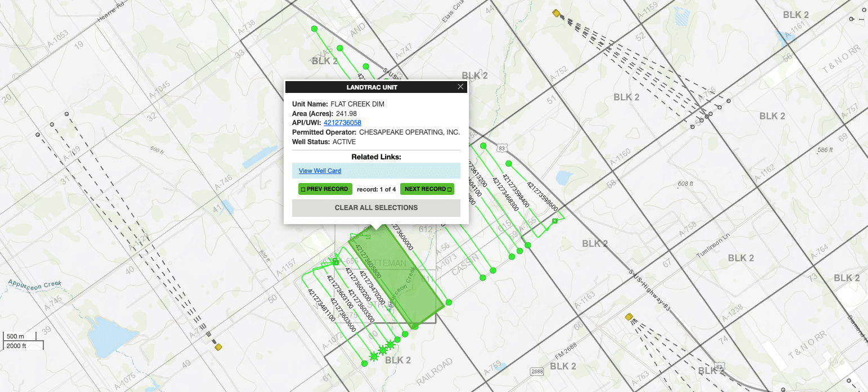Open the API/UWI 4212736058 link
868x392 pixels.
(x=342, y=123)
